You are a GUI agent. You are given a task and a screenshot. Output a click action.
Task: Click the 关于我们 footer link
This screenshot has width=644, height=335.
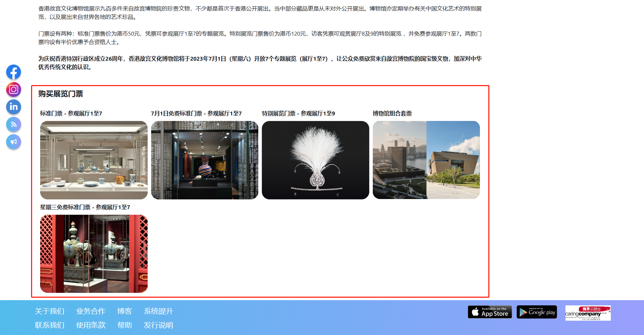50,311
